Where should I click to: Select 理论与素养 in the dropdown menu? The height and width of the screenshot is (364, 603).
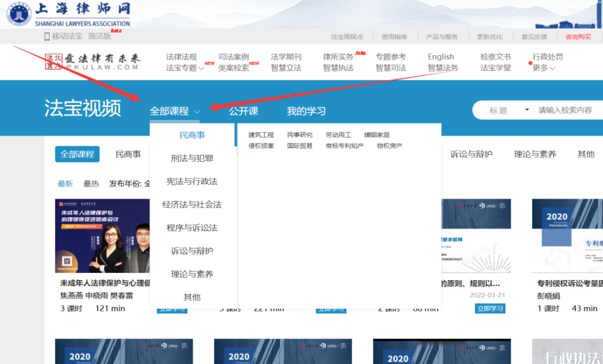192,274
